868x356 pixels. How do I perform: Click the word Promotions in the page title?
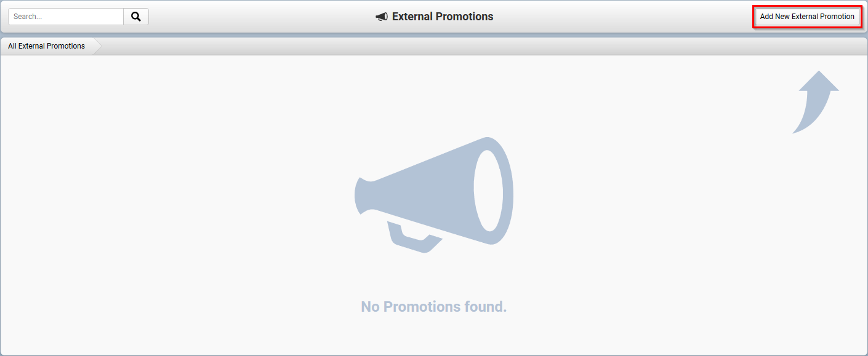pos(465,17)
